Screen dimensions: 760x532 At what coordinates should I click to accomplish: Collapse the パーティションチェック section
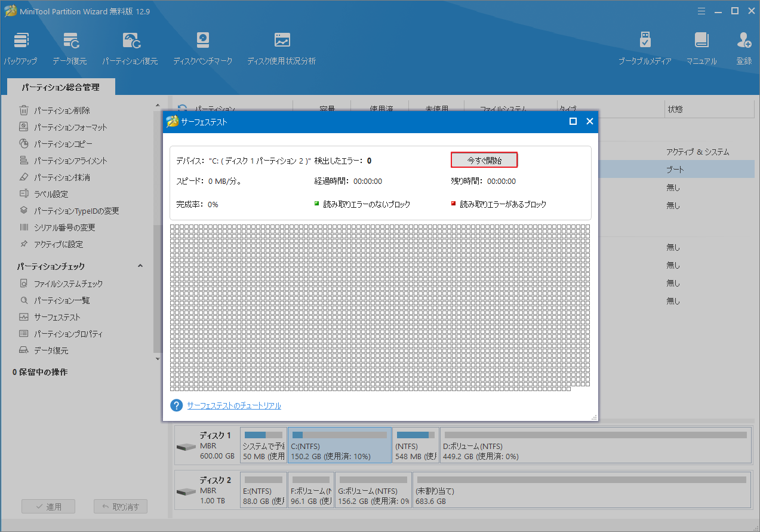pyautogui.click(x=140, y=266)
